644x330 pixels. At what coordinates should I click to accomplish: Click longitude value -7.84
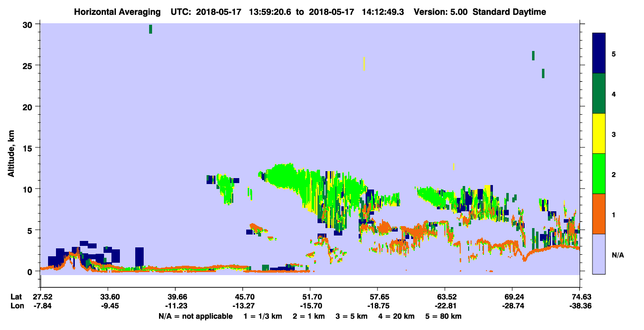[x=42, y=306]
